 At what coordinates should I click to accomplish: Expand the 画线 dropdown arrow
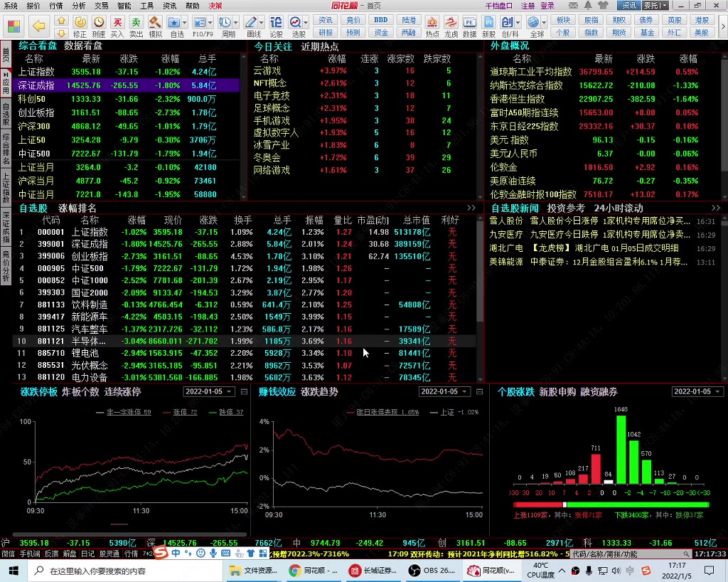262,22
